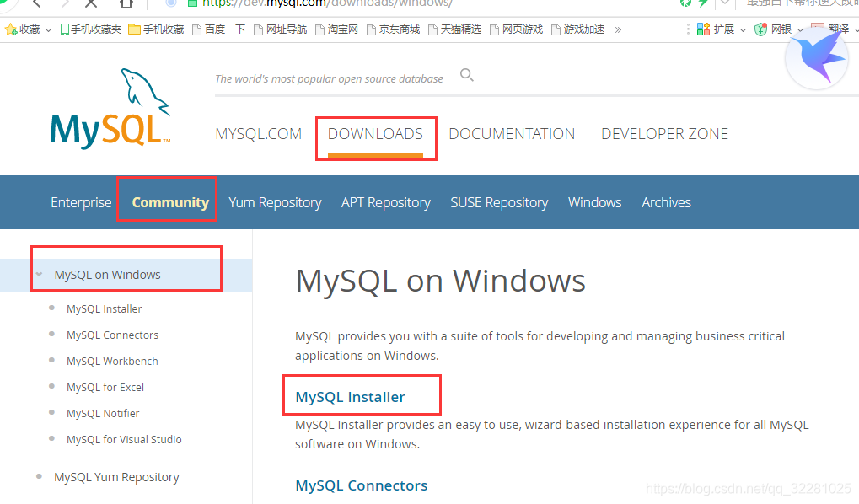Open the 百度一下 bookmark

[x=218, y=29]
